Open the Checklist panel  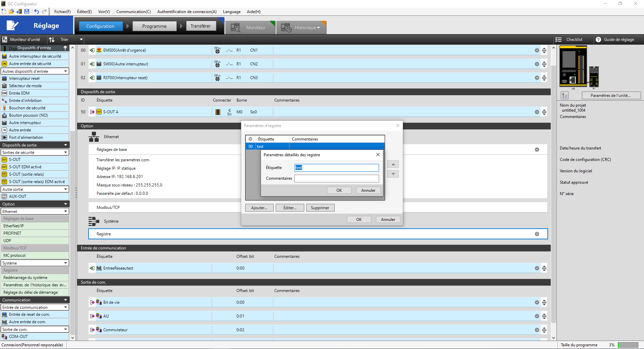pos(570,40)
